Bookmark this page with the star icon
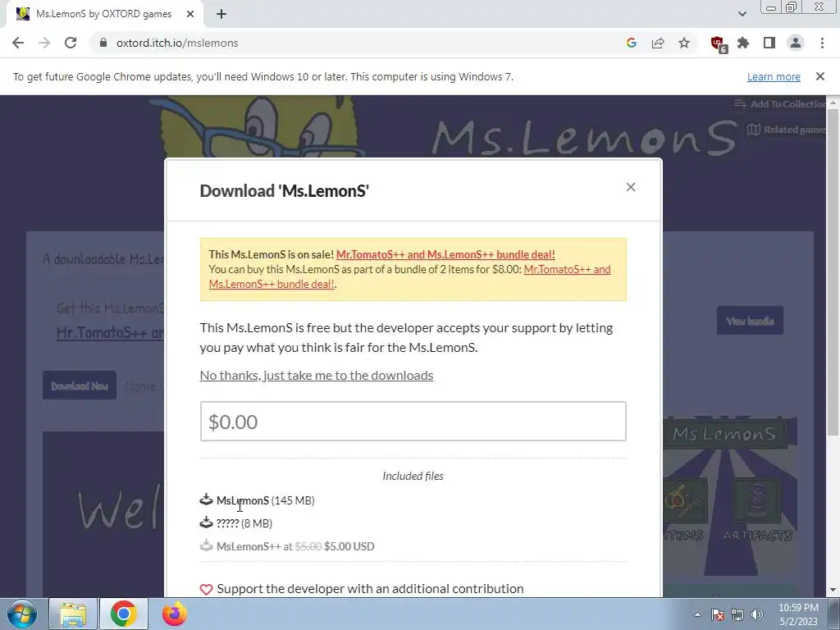This screenshot has height=630, width=840. pos(684,43)
